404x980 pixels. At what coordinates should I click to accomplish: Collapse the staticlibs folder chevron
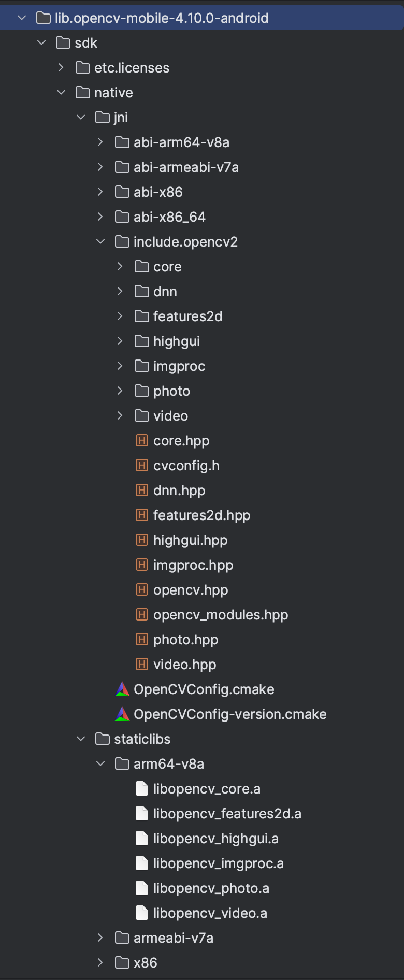pos(81,739)
